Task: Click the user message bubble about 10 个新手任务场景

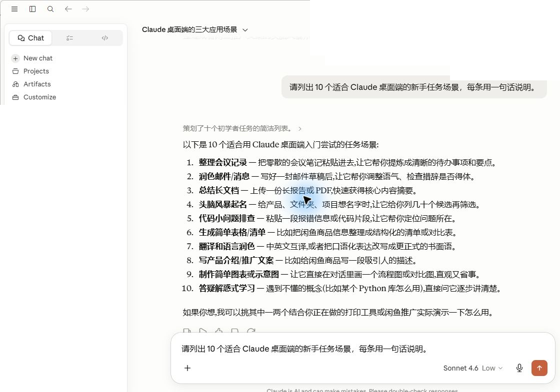Action: tap(414, 87)
